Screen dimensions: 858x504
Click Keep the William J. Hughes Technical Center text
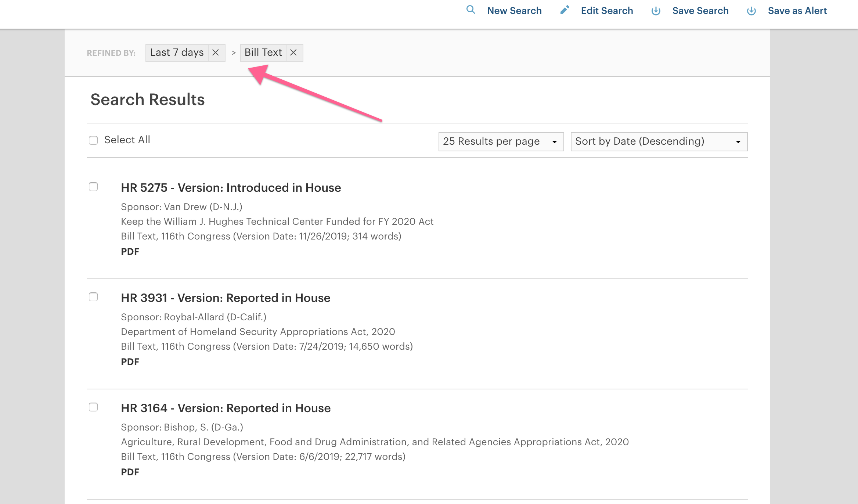coord(277,222)
